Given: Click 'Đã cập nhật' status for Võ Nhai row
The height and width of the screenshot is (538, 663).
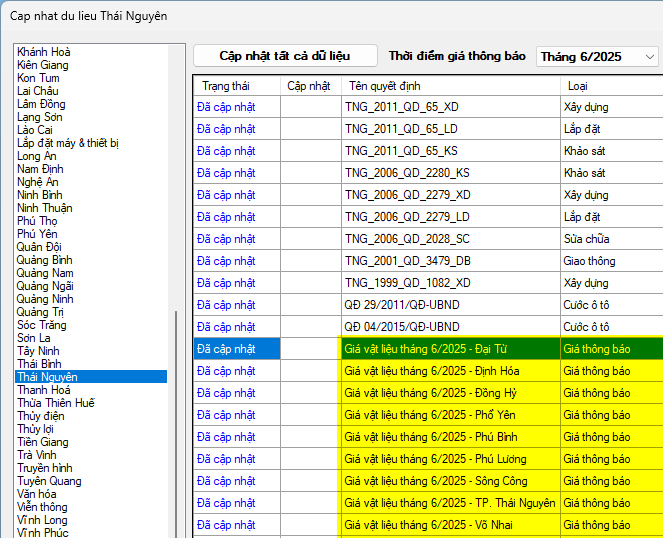Looking at the screenshot, I should [237, 525].
